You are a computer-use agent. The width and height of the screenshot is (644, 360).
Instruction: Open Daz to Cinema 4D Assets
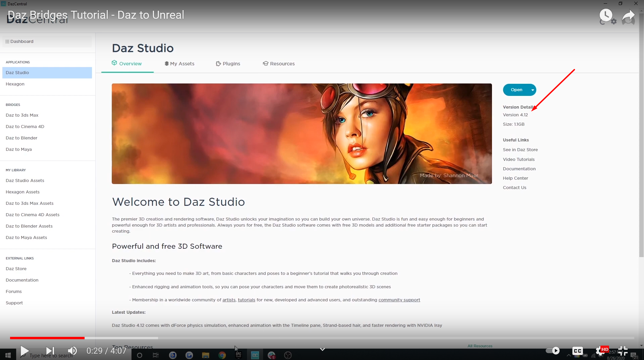coord(33,215)
